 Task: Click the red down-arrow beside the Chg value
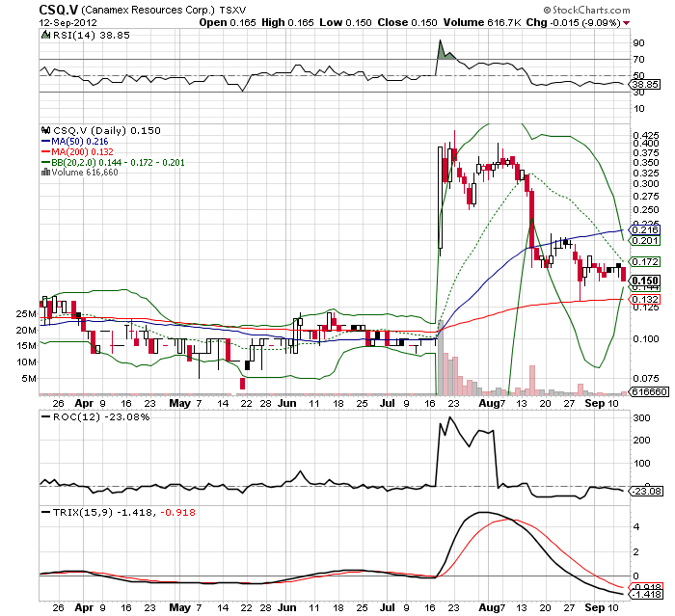(627, 21)
